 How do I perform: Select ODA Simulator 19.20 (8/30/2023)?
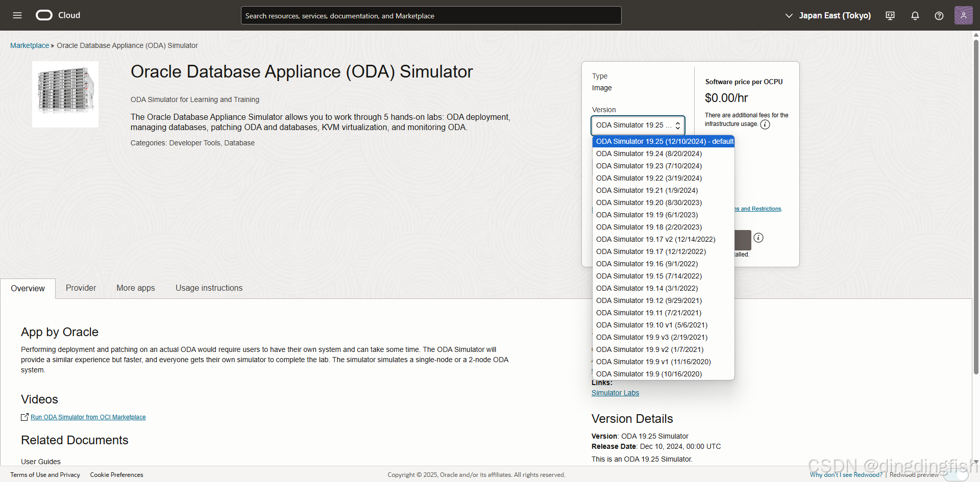coord(664,202)
